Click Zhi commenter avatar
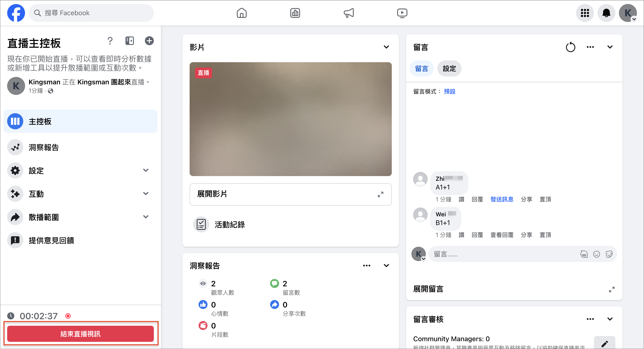 [x=420, y=179]
